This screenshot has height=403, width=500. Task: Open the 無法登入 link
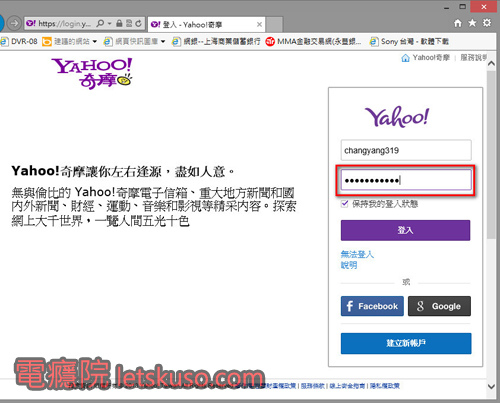click(x=357, y=254)
